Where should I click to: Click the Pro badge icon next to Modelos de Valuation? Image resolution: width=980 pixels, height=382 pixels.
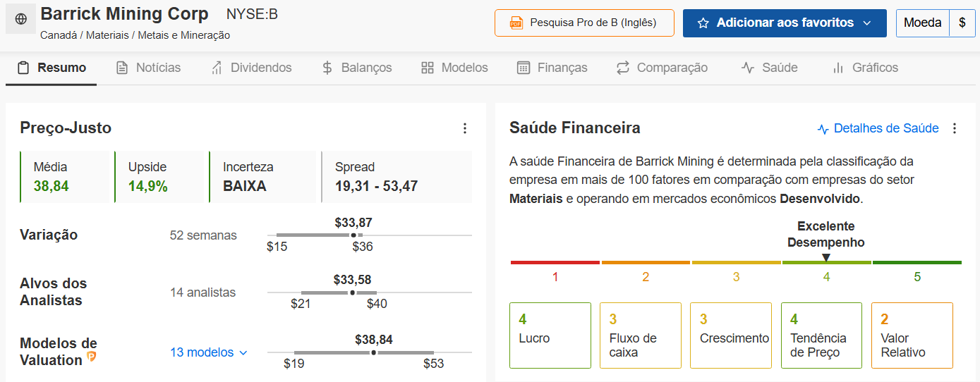[x=91, y=357]
